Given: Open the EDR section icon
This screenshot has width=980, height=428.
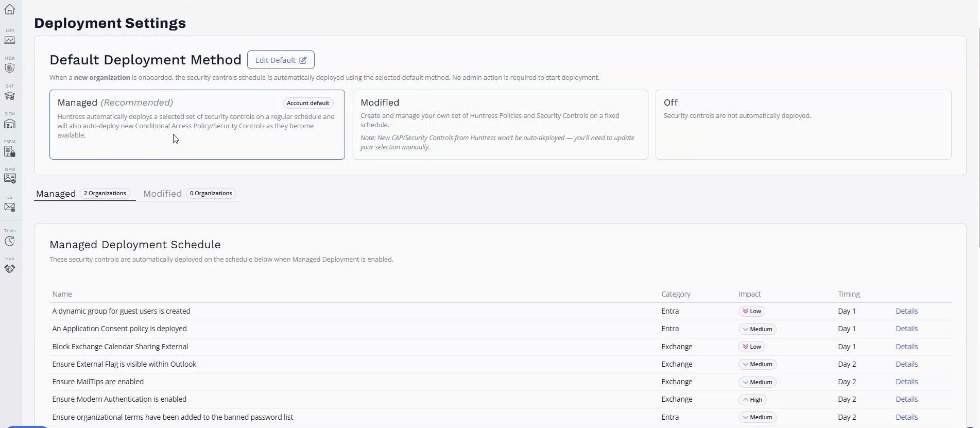Looking at the screenshot, I should pos(10,40).
